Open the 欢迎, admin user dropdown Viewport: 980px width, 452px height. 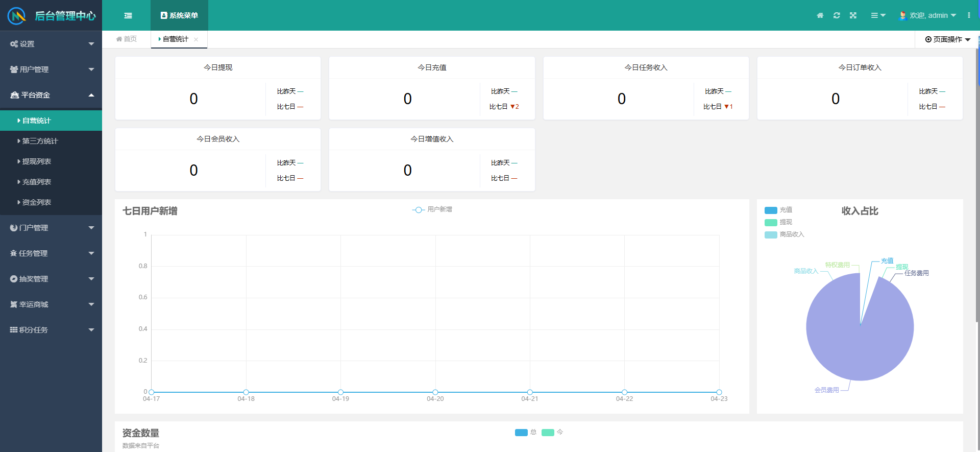pos(928,15)
